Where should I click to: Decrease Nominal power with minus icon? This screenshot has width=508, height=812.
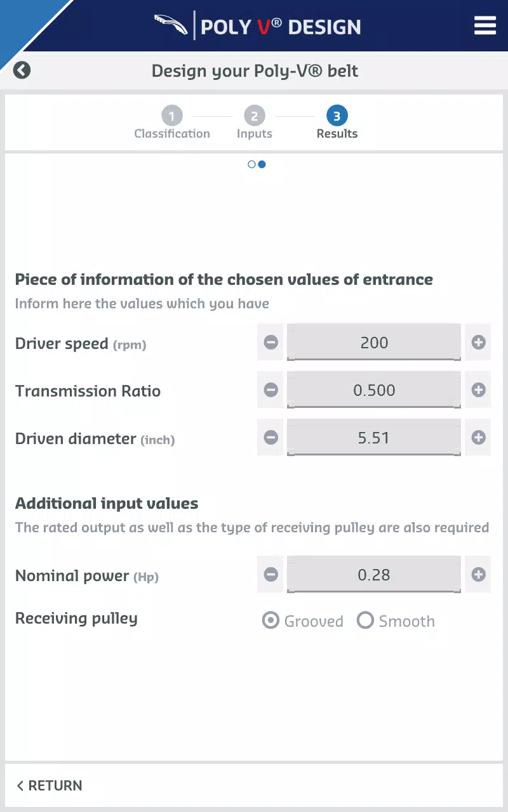point(271,575)
